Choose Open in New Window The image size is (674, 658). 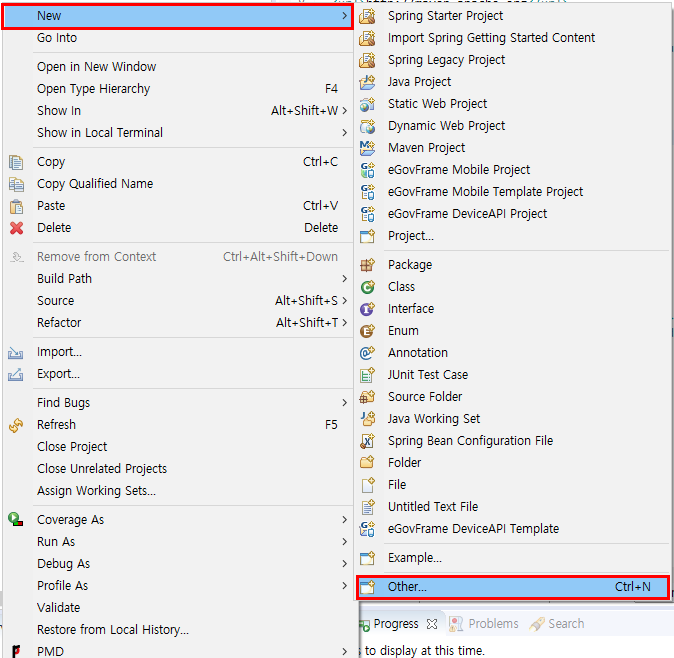tap(178, 67)
